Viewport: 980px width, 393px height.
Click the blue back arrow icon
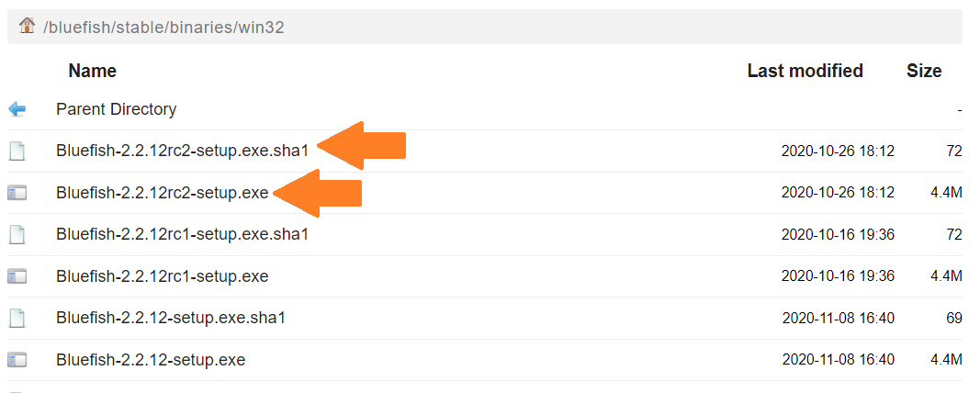click(17, 109)
